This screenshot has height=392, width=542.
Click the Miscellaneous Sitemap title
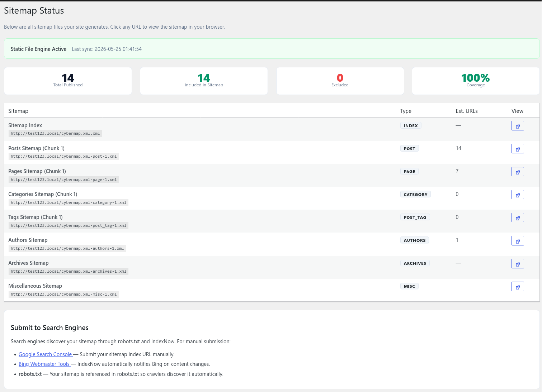coord(35,286)
